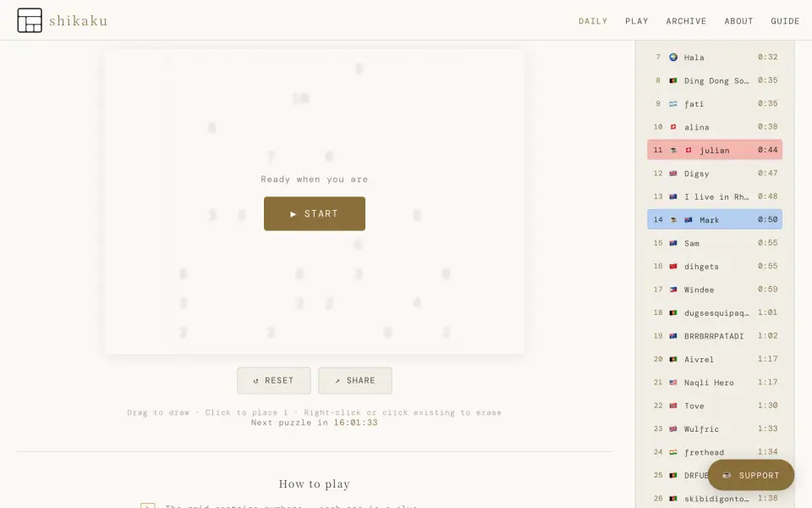Open the DAILY menu item
812x508 pixels.
(x=593, y=21)
